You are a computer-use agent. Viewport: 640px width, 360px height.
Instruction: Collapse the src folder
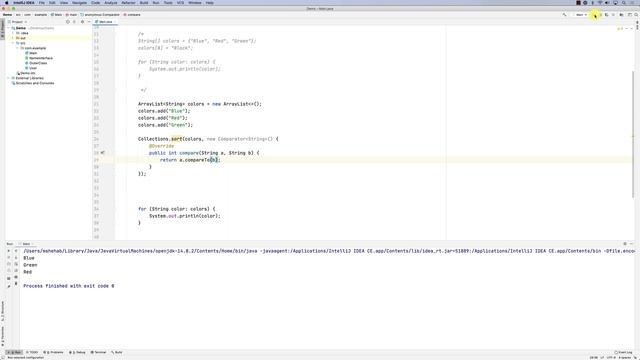point(13,43)
